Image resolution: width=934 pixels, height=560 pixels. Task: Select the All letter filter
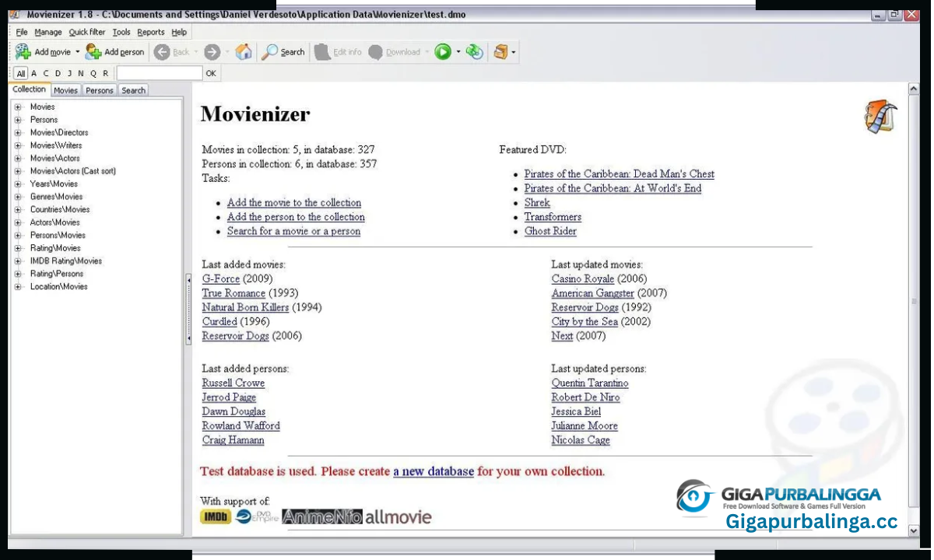tap(21, 73)
